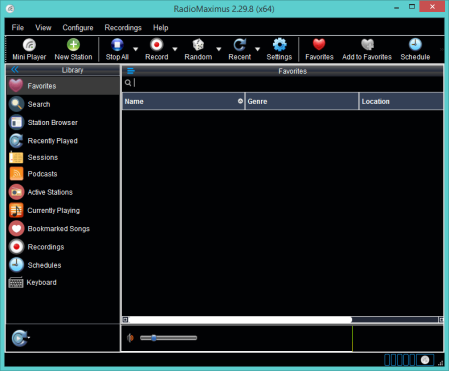Viewport: 449px width, 371px height.
Task: Expand the Stop All dropdown arrow
Action: pyautogui.click(x=135, y=49)
